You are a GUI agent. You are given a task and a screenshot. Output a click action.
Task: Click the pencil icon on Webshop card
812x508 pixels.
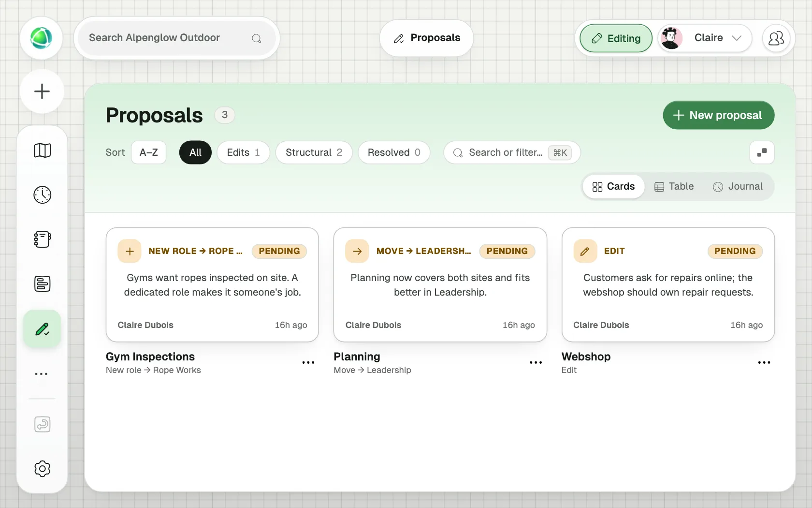[x=585, y=251]
